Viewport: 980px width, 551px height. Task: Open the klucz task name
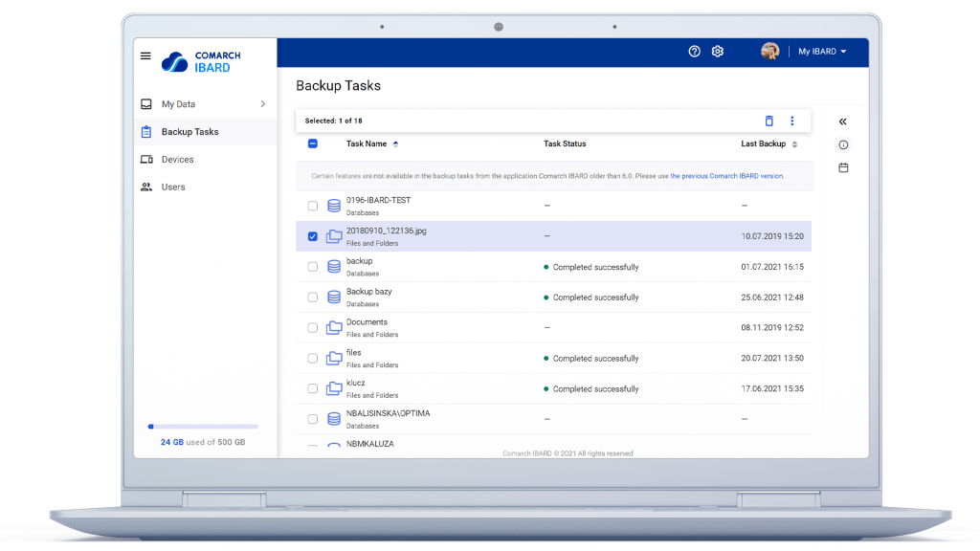356,383
